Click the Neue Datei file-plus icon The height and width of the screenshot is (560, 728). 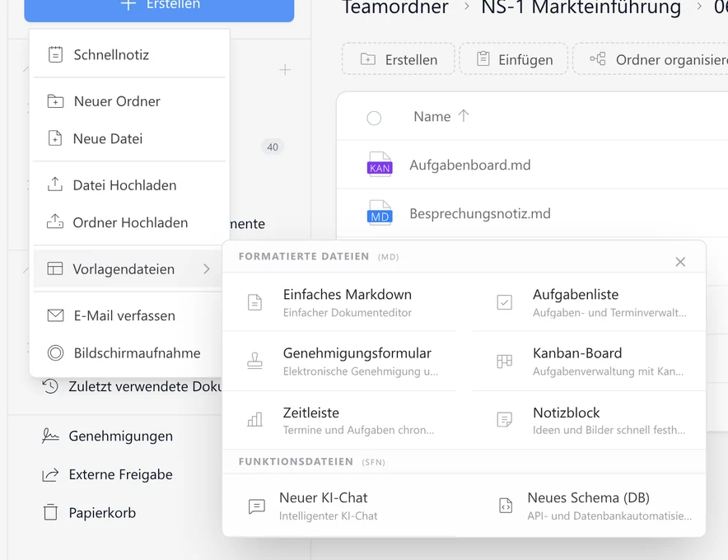55,138
